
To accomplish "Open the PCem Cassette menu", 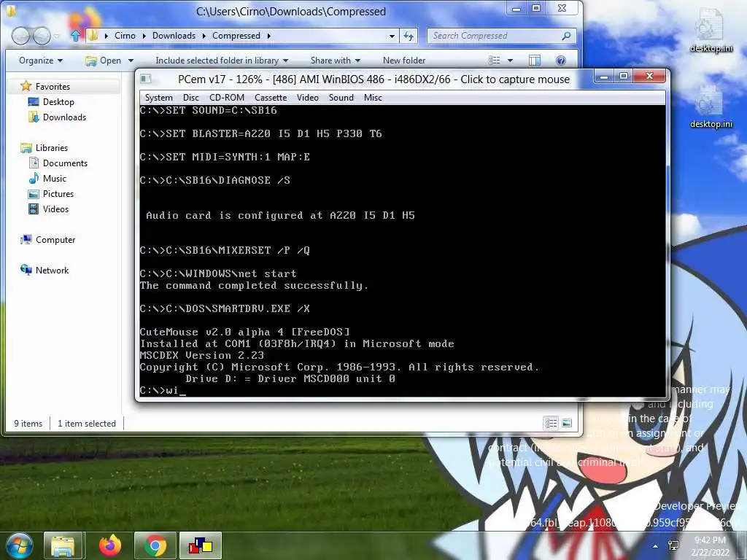I will [271, 98].
